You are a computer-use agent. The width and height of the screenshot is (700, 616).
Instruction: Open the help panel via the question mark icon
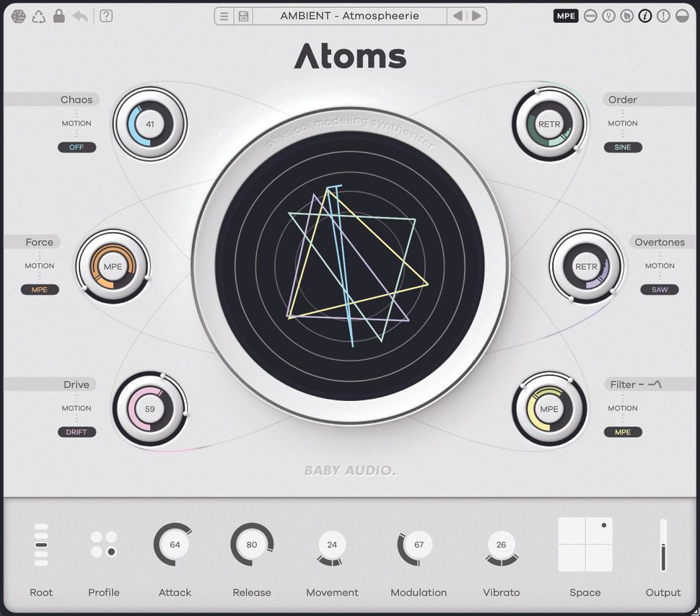(105, 16)
